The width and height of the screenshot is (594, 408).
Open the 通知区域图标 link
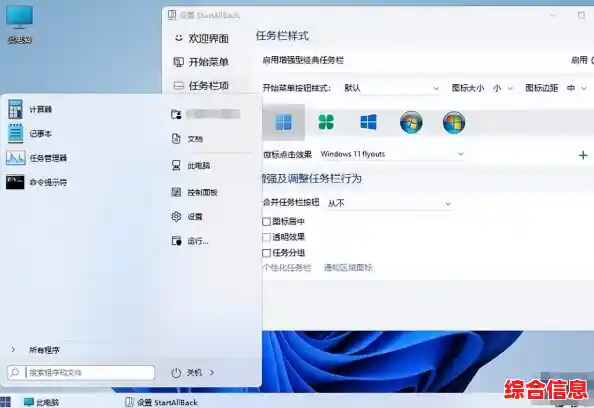(348, 268)
